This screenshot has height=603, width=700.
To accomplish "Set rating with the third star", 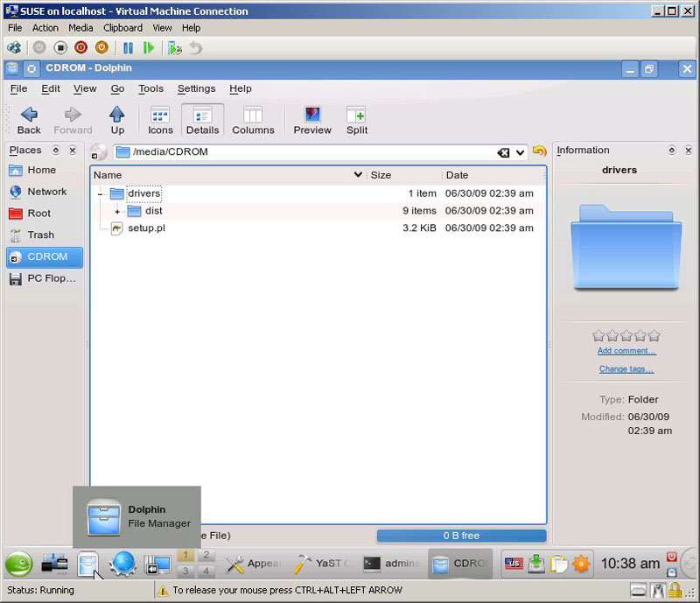I will coord(626,335).
